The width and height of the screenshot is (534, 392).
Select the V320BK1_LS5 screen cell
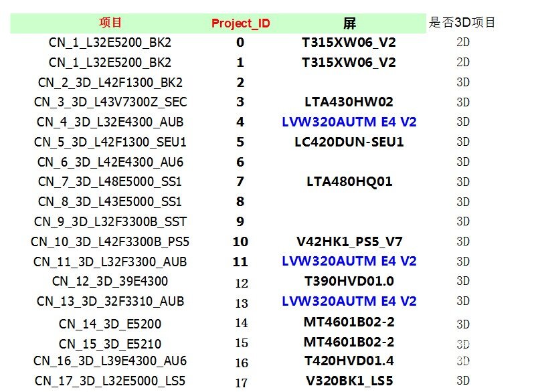point(349,381)
